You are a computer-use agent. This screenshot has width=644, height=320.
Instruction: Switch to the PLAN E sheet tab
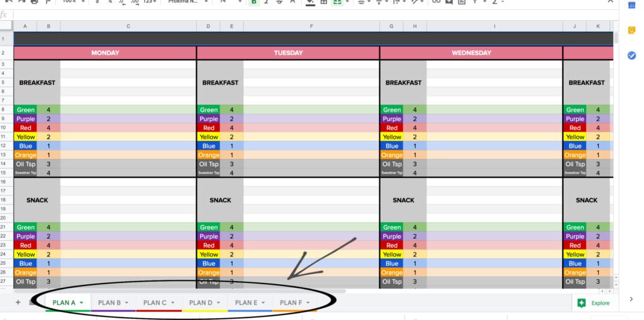[246, 303]
